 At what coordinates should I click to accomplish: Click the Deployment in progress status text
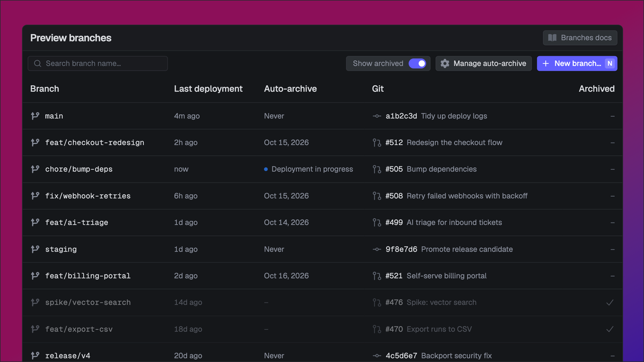tap(312, 169)
